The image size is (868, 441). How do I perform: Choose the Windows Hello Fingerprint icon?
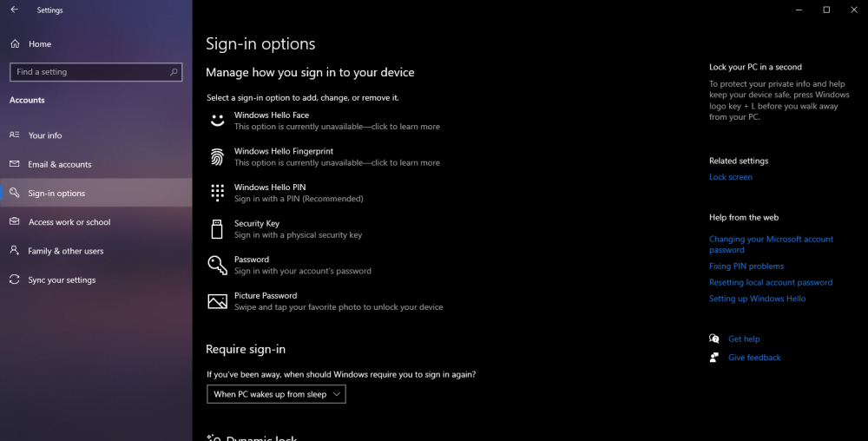pos(217,156)
